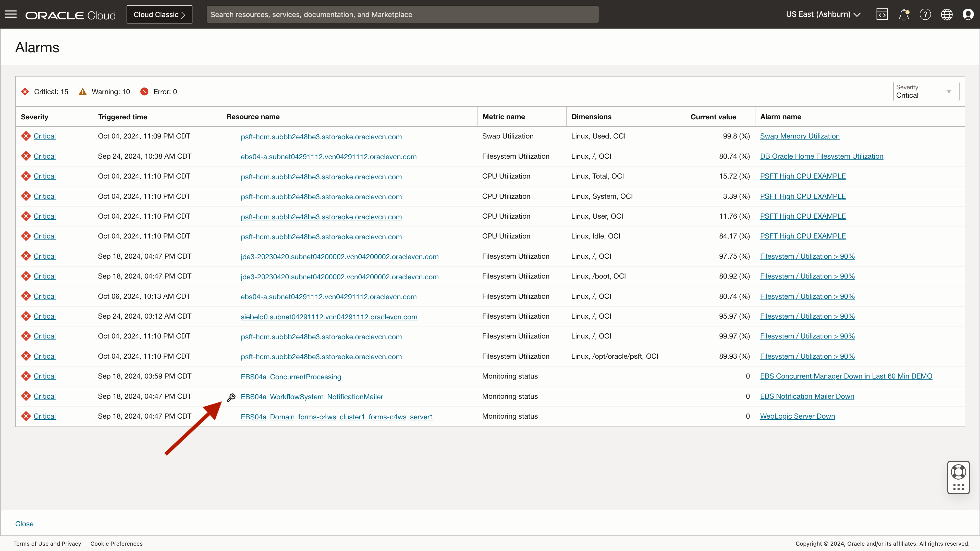Open the EBS04a_ConcurrentProcessing resource link
The width and height of the screenshot is (980, 551).
(x=291, y=377)
